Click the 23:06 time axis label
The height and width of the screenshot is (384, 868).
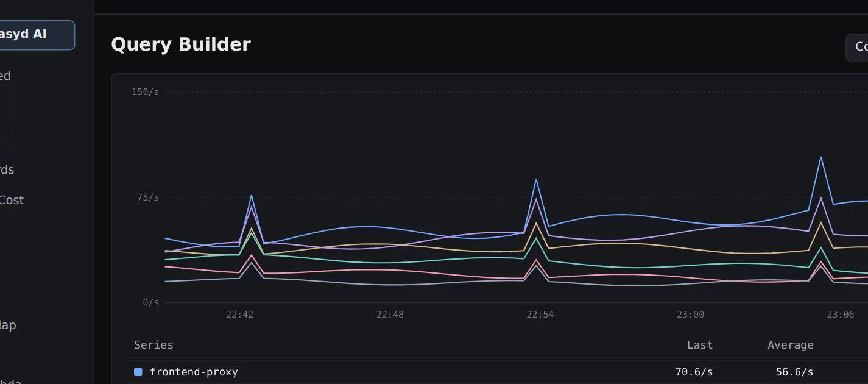[841, 315]
